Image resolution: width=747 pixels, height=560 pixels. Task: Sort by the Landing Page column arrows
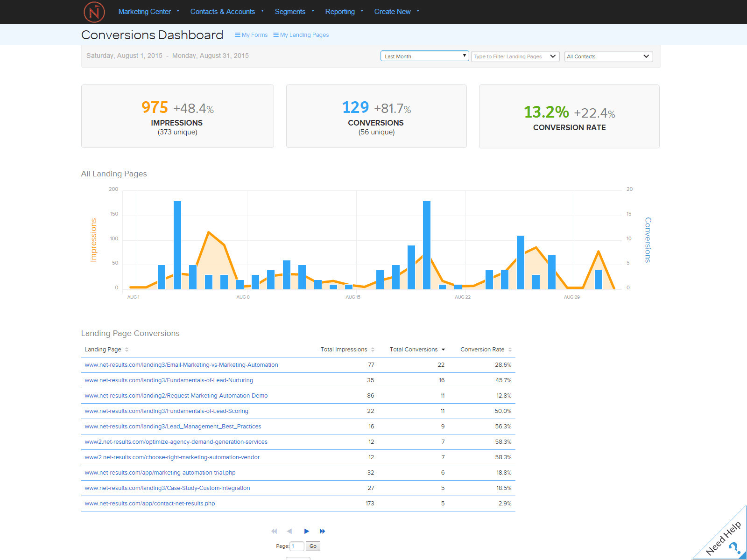click(x=127, y=350)
